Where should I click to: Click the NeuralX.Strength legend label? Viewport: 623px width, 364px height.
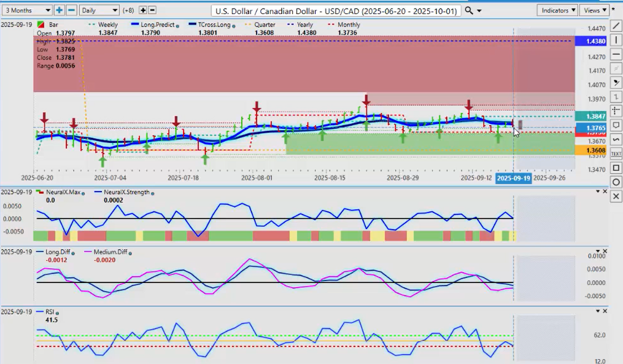pyautogui.click(x=126, y=192)
